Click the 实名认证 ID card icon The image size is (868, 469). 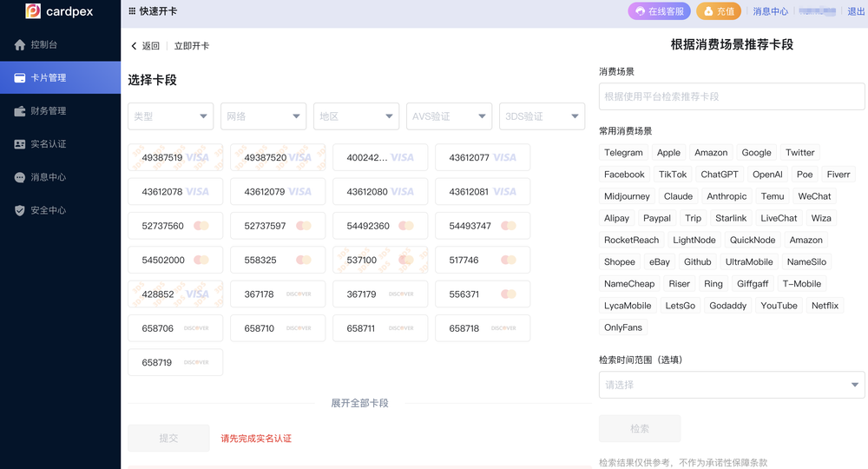[20, 144]
